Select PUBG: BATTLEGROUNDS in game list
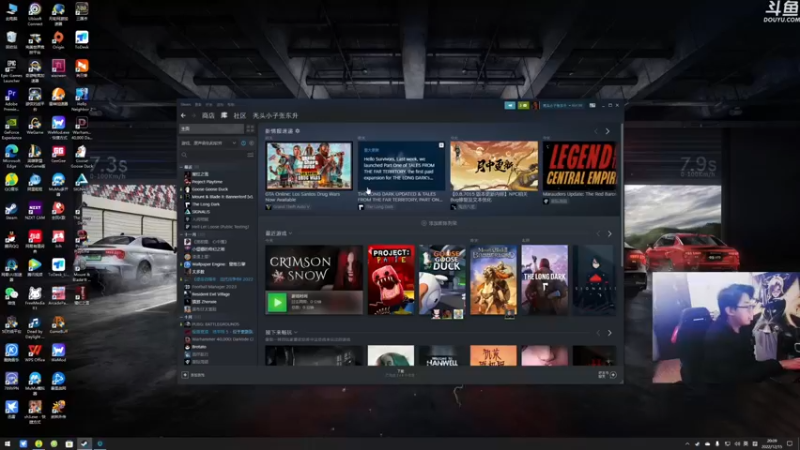This screenshot has height=450, width=800. (x=212, y=324)
